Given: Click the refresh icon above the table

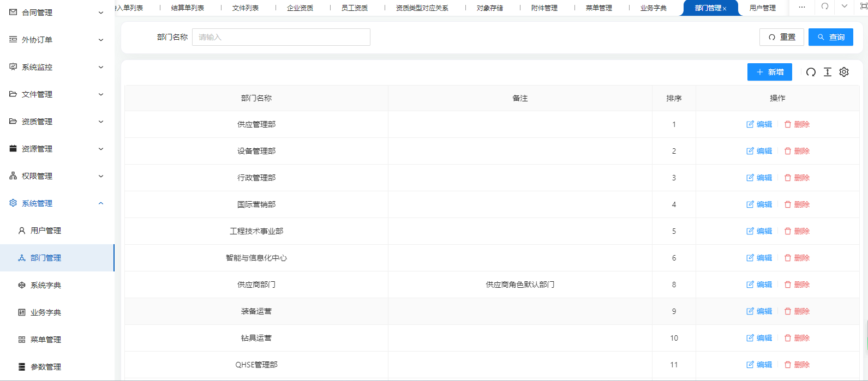Looking at the screenshot, I should pos(811,72).
